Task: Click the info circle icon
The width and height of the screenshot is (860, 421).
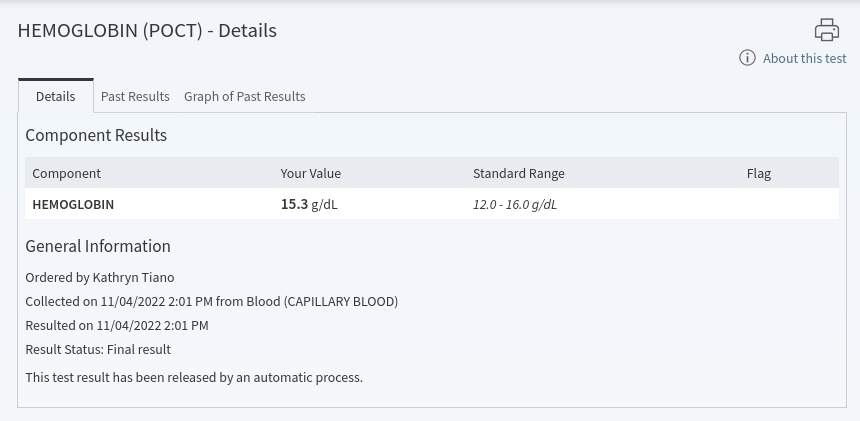Action: (747, 58)
